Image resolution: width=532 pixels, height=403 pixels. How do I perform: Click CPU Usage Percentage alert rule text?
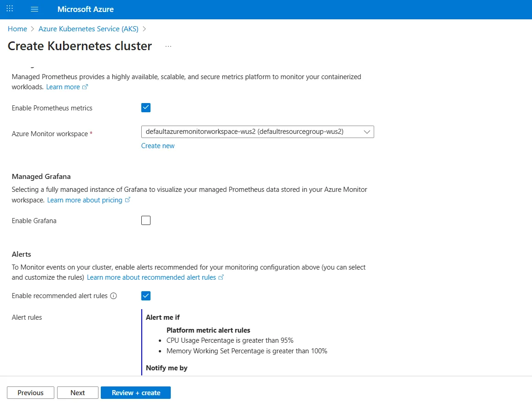coord(230,340)
